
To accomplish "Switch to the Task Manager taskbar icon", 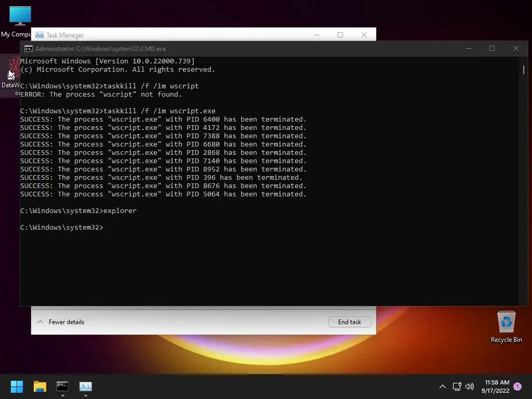I will point(86,387).
